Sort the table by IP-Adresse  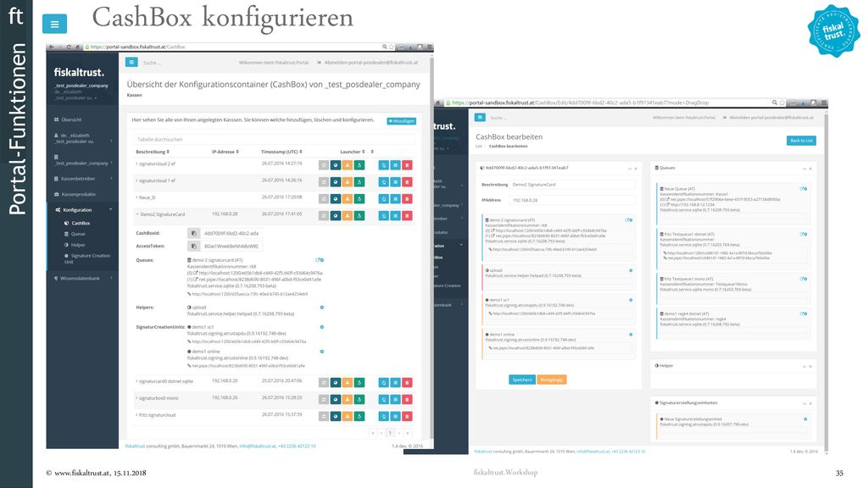click(225, 152)
